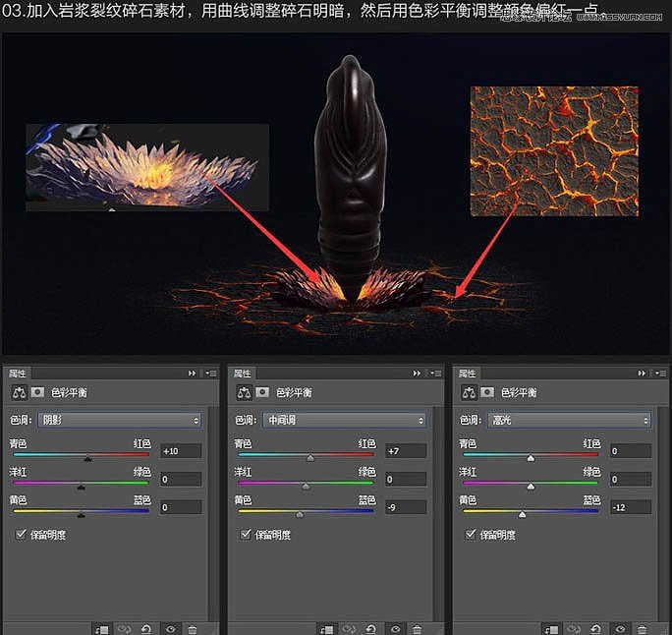View previous state icon in Shadows panel

[x=125, y=629]
